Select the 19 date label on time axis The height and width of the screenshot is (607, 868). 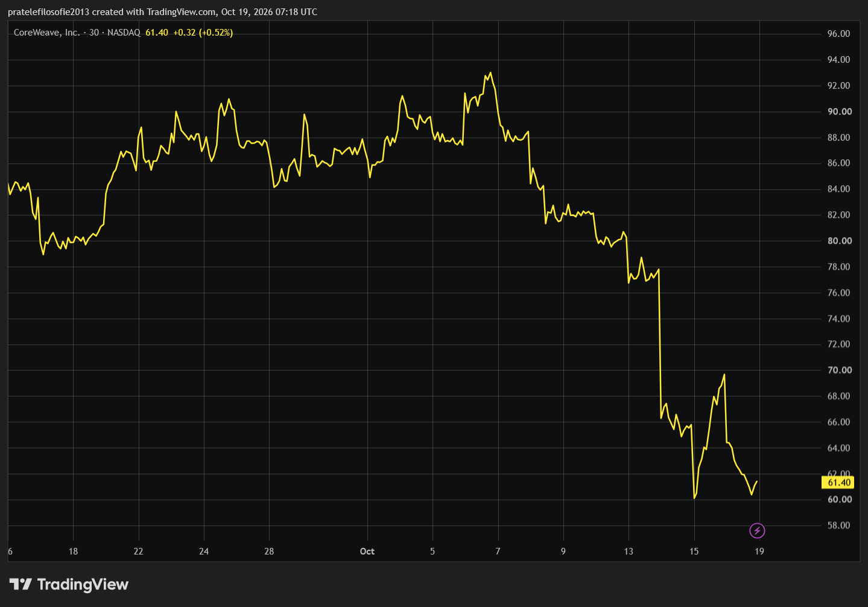(x=759, y=551)
